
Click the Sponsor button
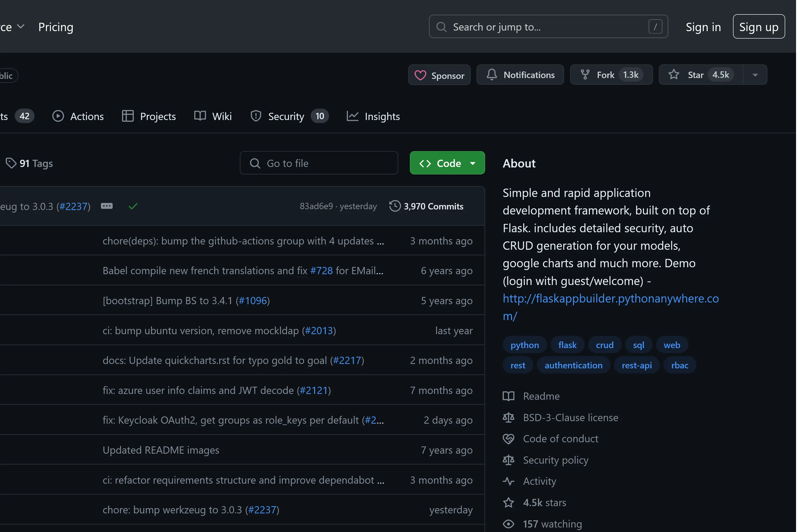click(x=439, y=75)
